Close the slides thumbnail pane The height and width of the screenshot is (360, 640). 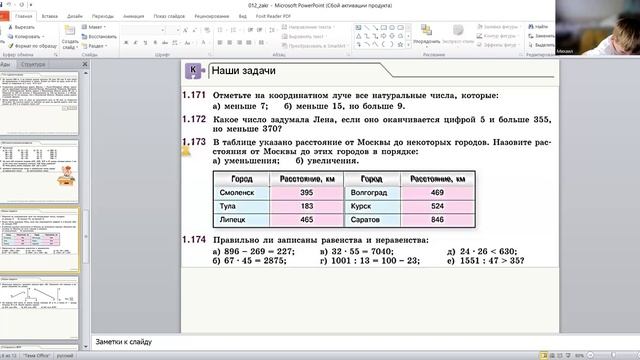(x=85, y=64)
